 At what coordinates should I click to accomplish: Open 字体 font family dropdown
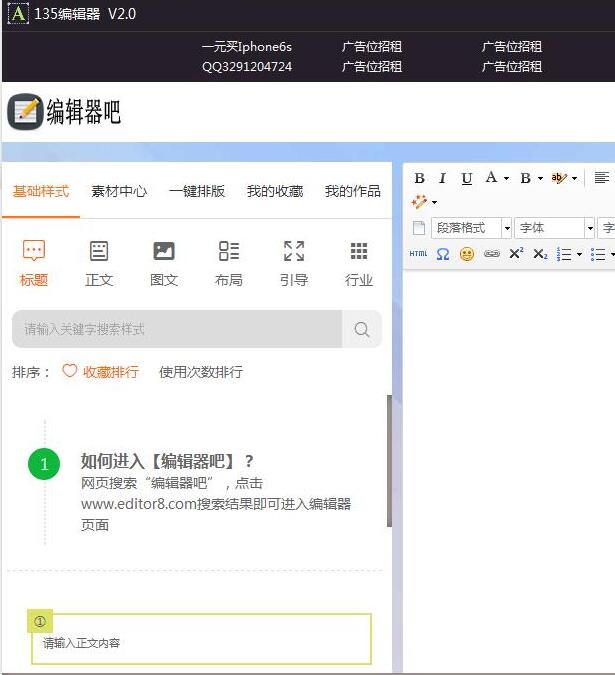pos(554,228)
